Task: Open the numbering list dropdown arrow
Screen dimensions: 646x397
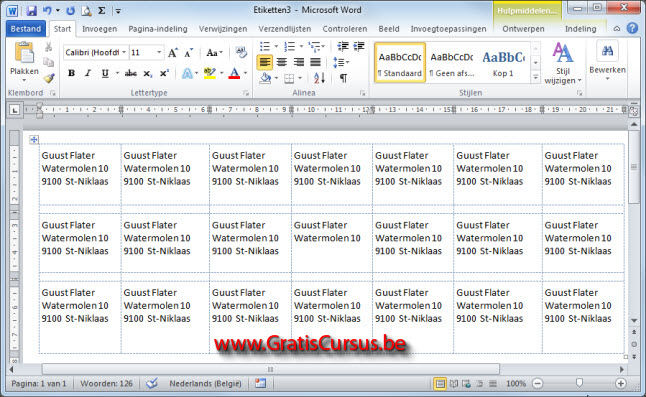Action: click(x=301, y=46)
